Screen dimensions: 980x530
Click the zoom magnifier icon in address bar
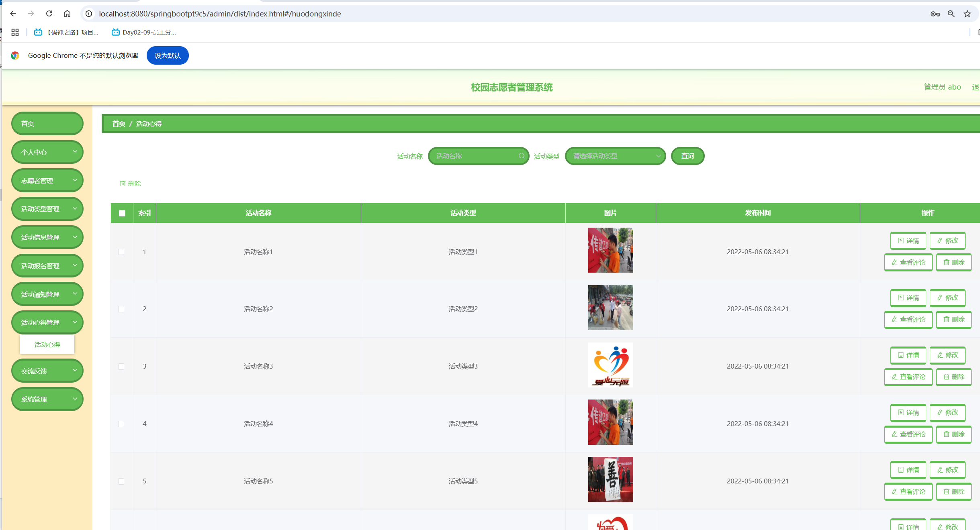point(951,14)
